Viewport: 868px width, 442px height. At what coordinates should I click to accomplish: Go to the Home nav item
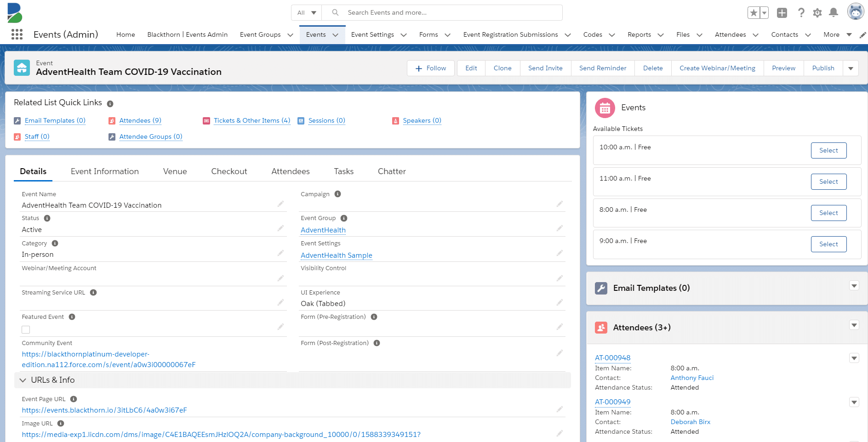126,34
